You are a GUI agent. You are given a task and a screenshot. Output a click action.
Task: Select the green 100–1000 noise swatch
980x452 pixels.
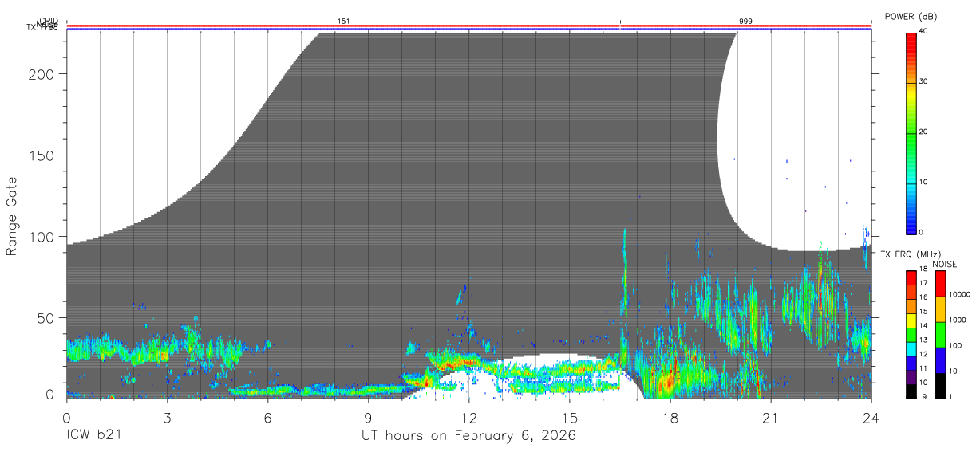point(940,334)
